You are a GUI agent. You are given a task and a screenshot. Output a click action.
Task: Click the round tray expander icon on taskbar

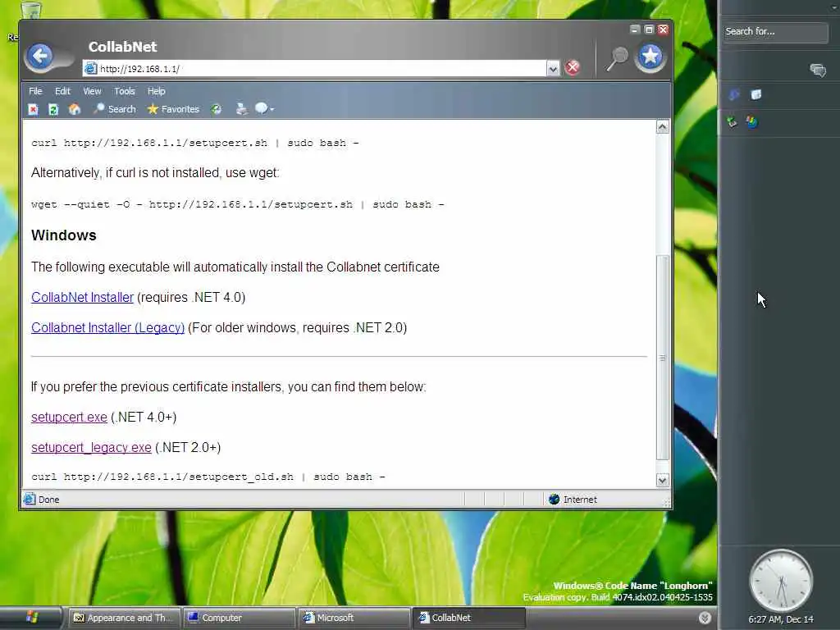[705, 618]
